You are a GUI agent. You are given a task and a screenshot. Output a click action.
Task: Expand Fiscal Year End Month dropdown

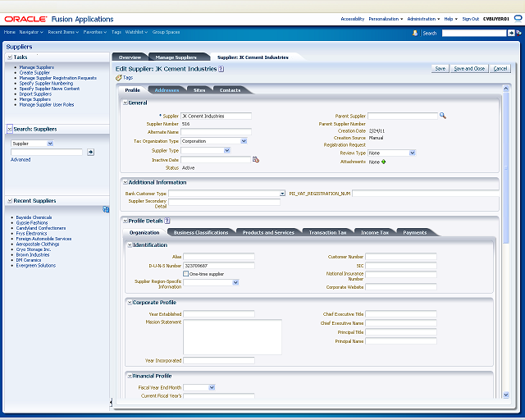(212, 387)
